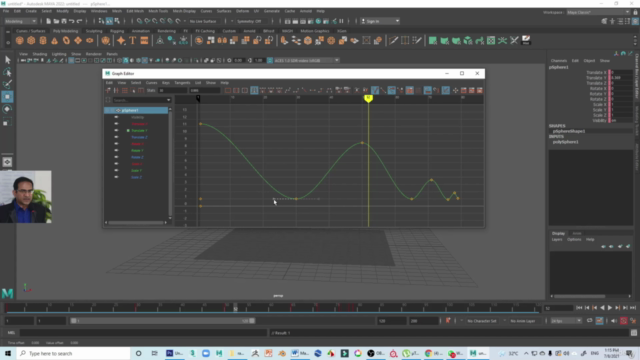Open the Modeling menu set dropdown
640x360 pixels.
click(x=20, y=21)
